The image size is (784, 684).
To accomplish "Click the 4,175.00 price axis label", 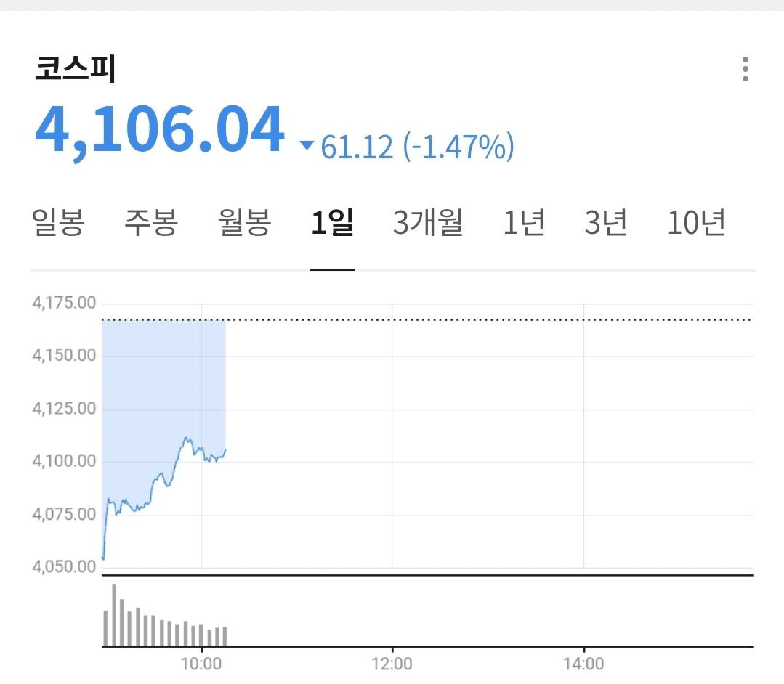I will point(64,303).
